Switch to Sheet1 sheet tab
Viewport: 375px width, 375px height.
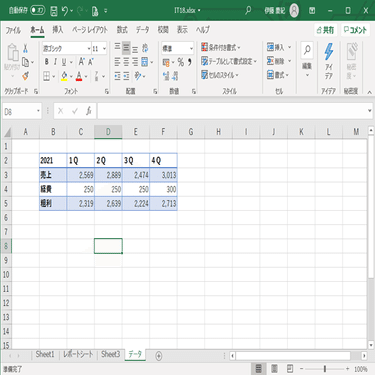(x=45, y=354)
